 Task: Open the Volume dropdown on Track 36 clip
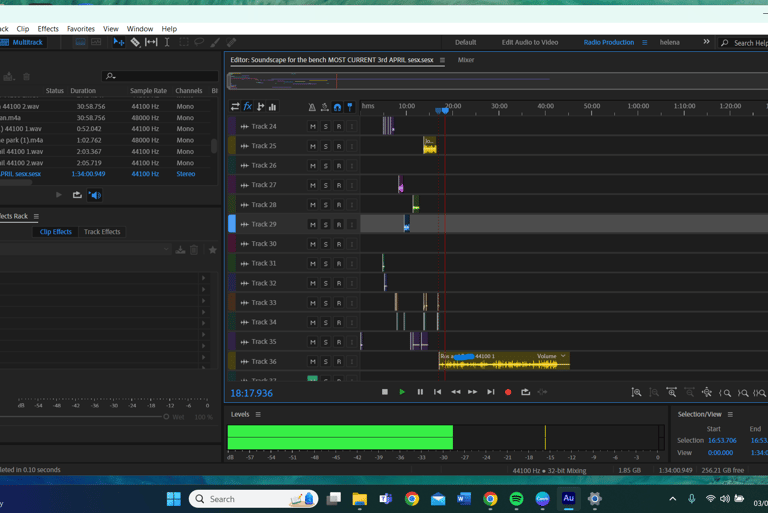pyautogui.click(x=563, y=356)
